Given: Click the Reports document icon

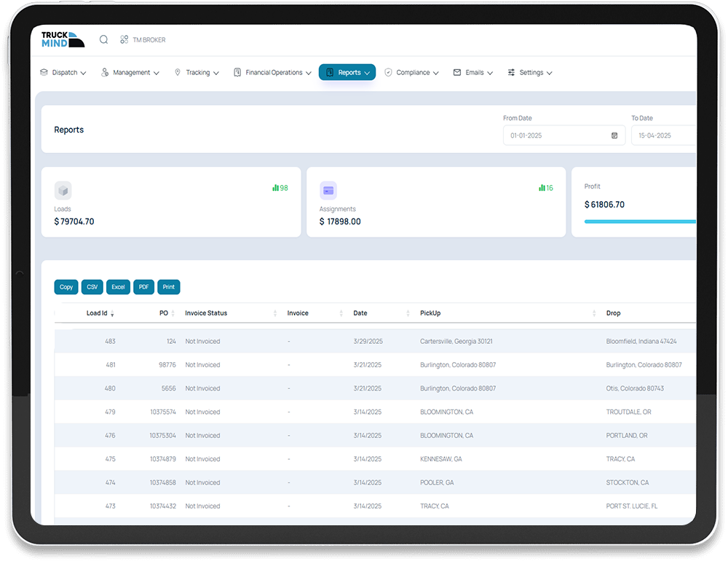Looking at the screenshot, I should [x=330, y=72].
